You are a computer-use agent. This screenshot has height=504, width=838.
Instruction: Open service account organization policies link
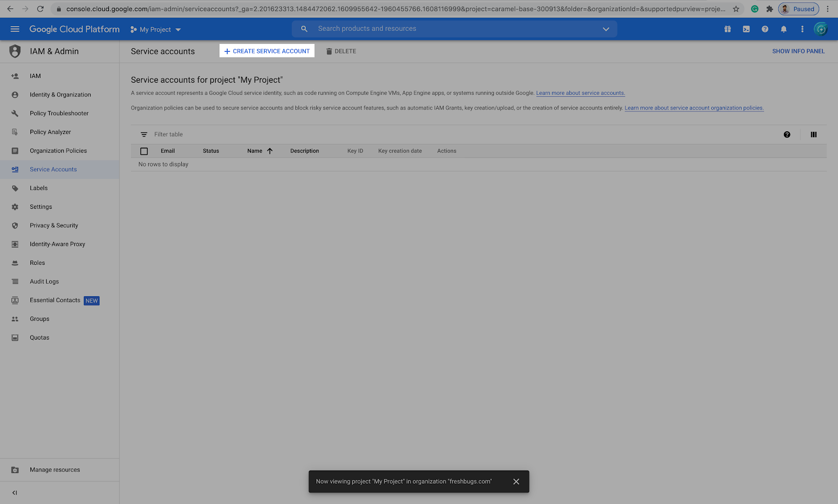tap(694, 108)
